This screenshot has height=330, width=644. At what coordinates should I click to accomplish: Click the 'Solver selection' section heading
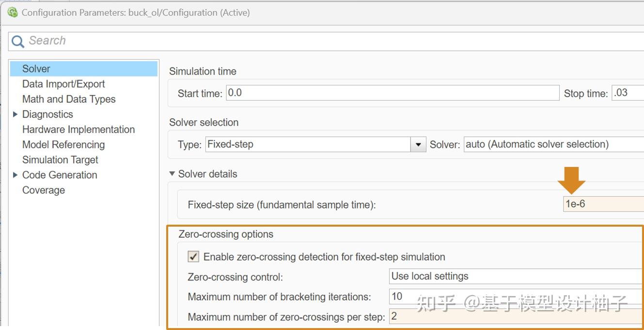tap(204, 122)
